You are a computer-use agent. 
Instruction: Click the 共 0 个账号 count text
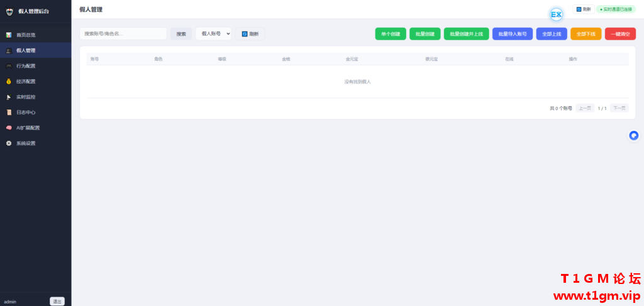(x=561, y=108)
